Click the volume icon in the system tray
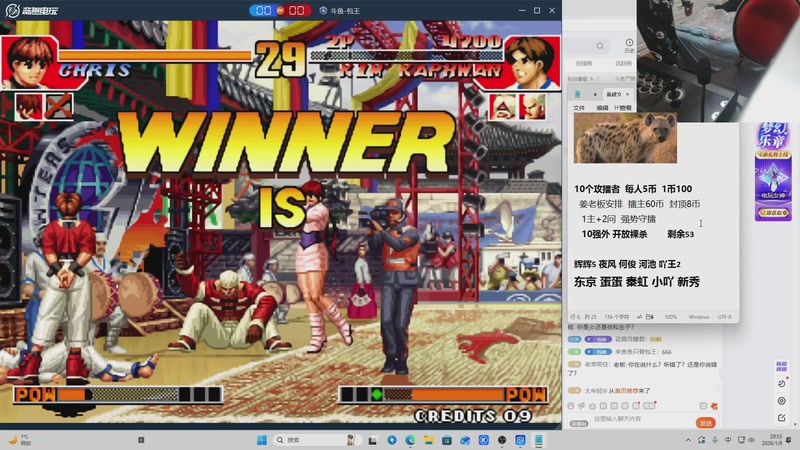 (751, 440)
